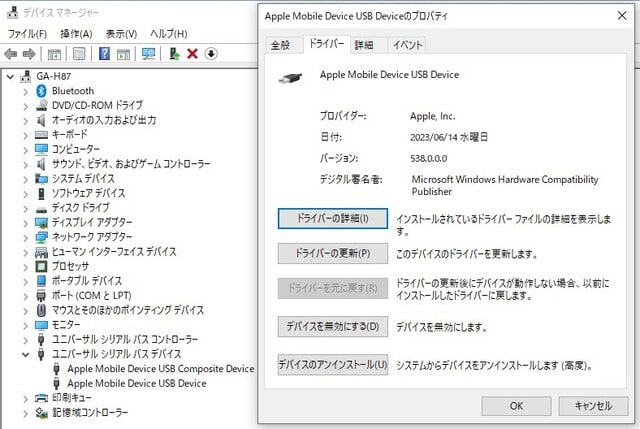Open the ヘルプ(H) menu
This screenshot has width=640, height=429.
point(169,33)
